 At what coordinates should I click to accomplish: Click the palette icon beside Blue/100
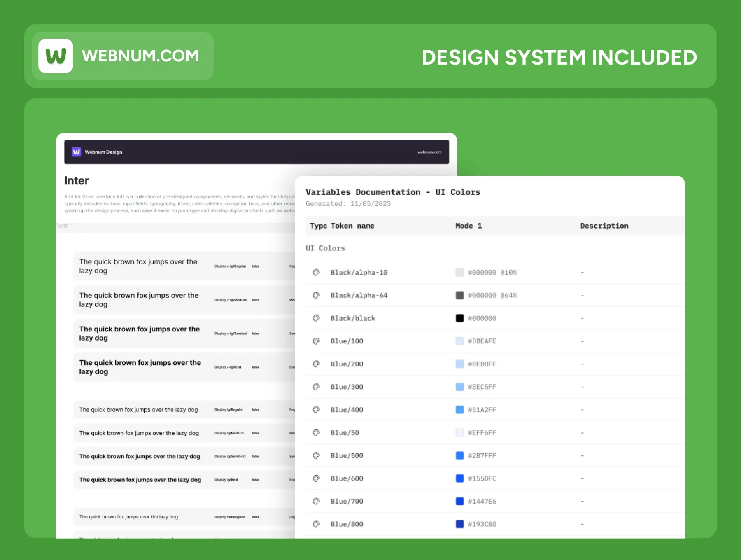(x=316, y=341)
